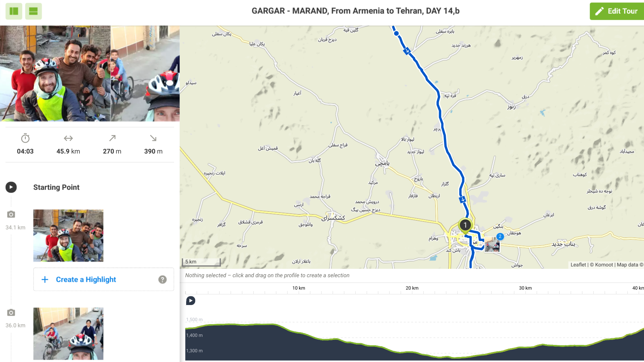Click the route start dot on map
Image resolution: width=644 pixels, height=362 pixels.
click(396, 34)
